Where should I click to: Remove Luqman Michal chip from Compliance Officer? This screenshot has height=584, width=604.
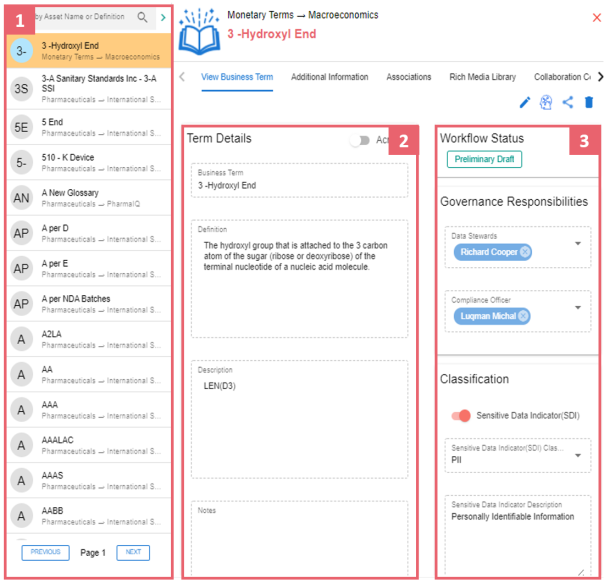pyautogui.click(x=523, y=316)
